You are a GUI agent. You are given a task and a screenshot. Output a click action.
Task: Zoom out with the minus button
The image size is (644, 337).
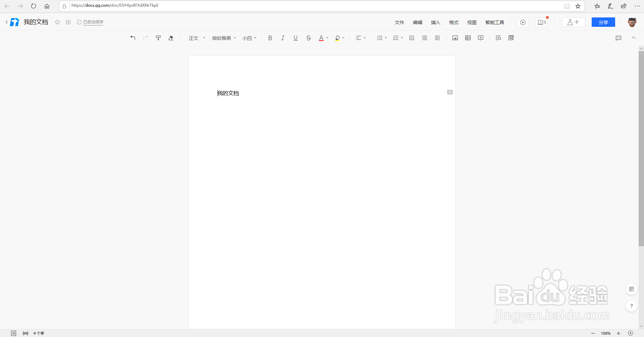coord(593,333)
